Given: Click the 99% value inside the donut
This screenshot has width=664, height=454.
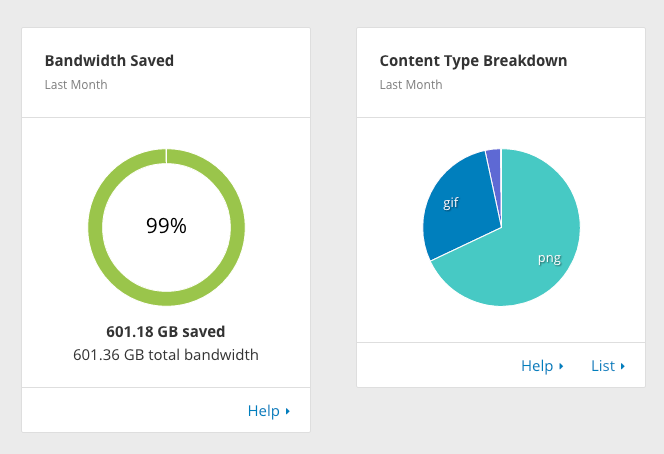Looking at the screenshot, I should [x=166, y=226].
